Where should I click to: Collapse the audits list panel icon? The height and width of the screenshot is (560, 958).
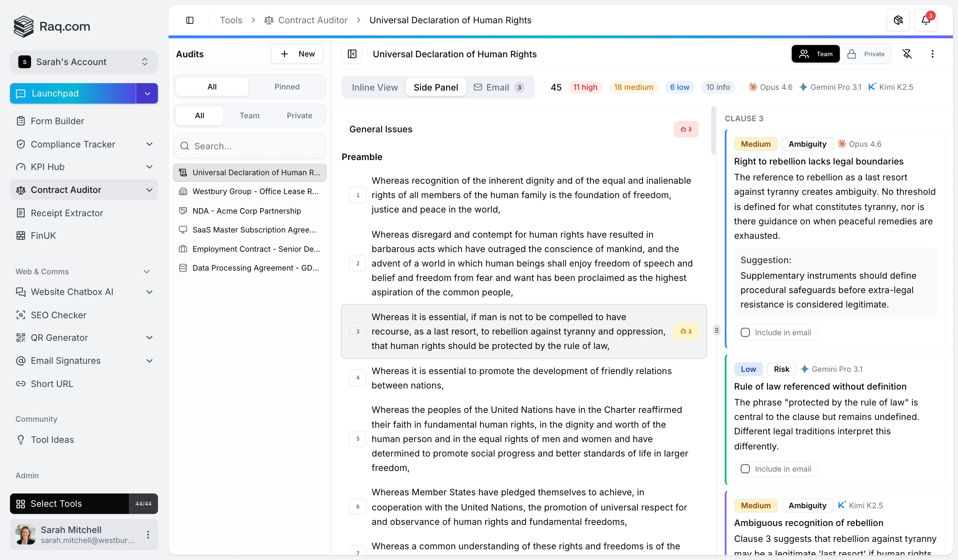click(351, 54)
